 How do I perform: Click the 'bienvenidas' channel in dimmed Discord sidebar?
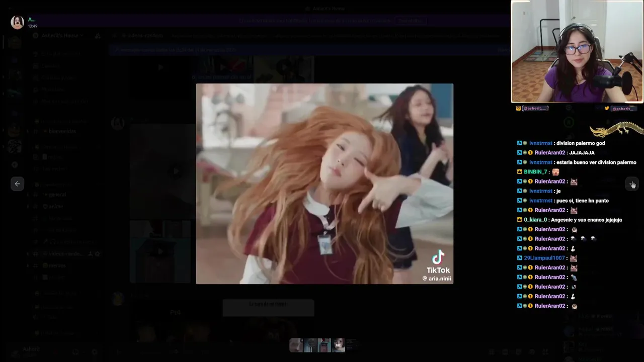[62, 131]
